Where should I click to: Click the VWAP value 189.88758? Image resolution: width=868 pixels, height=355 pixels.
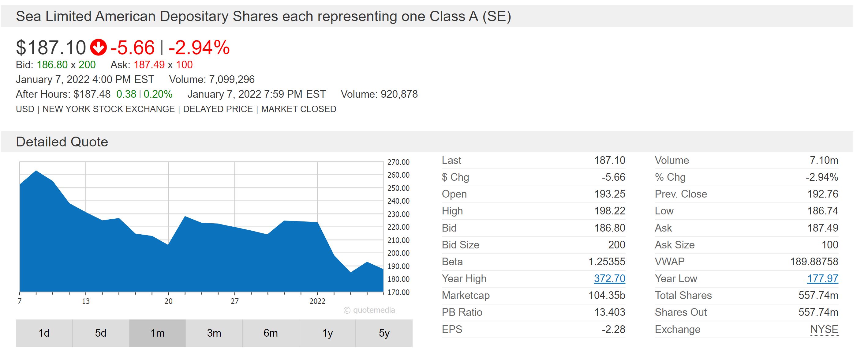coord(814,262)
